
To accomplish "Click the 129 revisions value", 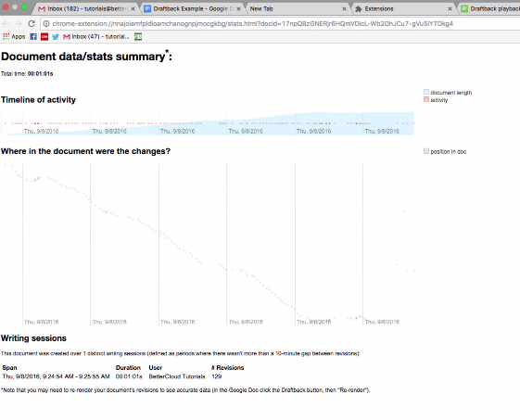I will point(217,376).
